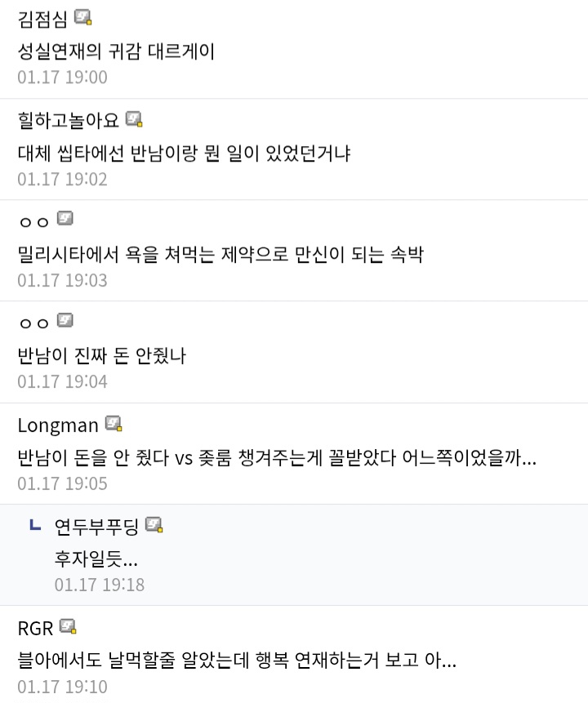588x703 pixels.
Task: Click the badge icon next to Longman
Action: click(114, 424)
